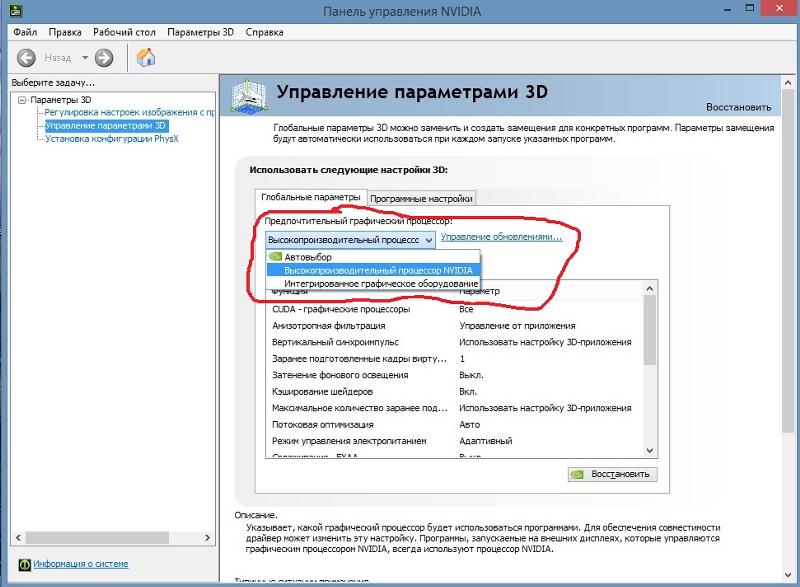Image resolution: width=800 pixels, height=587 pixels.
Task: Click the 3D settings header icon
Action: pyautogui.click(x=249, y=95)
